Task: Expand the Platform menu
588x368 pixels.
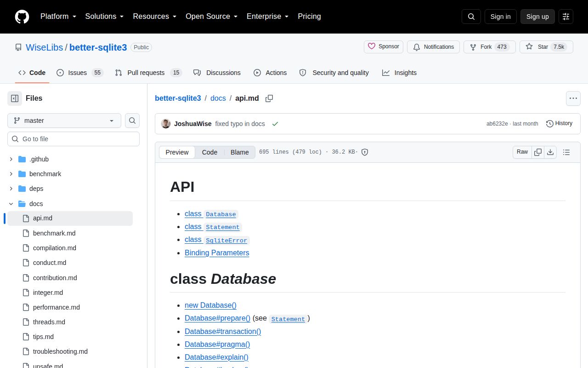Action: (58, 17)
